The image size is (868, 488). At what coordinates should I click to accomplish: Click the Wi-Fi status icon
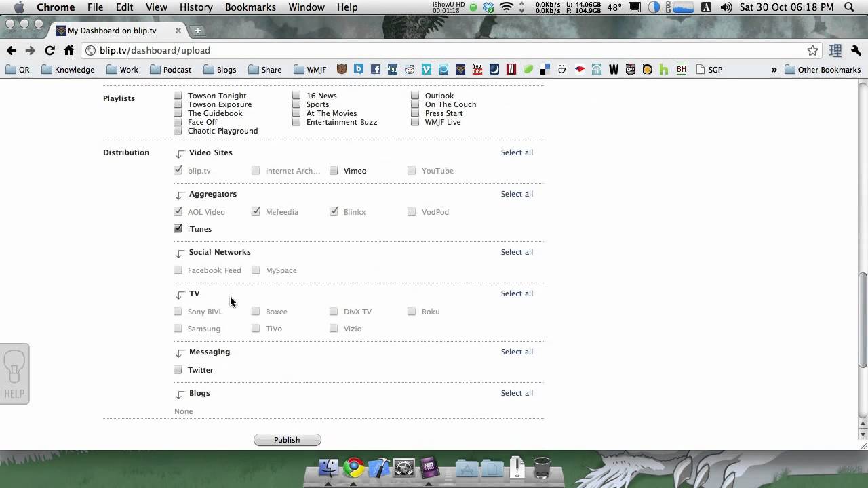pos(506,7)
